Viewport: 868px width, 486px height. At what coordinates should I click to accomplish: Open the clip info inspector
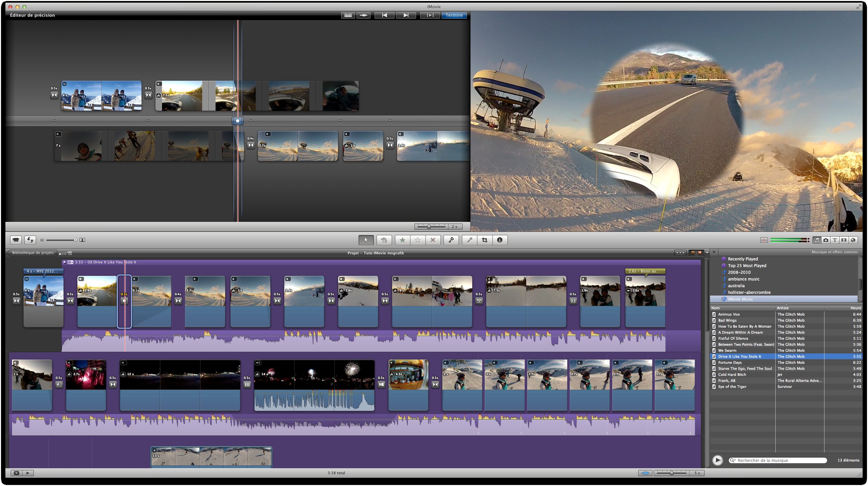500,240
